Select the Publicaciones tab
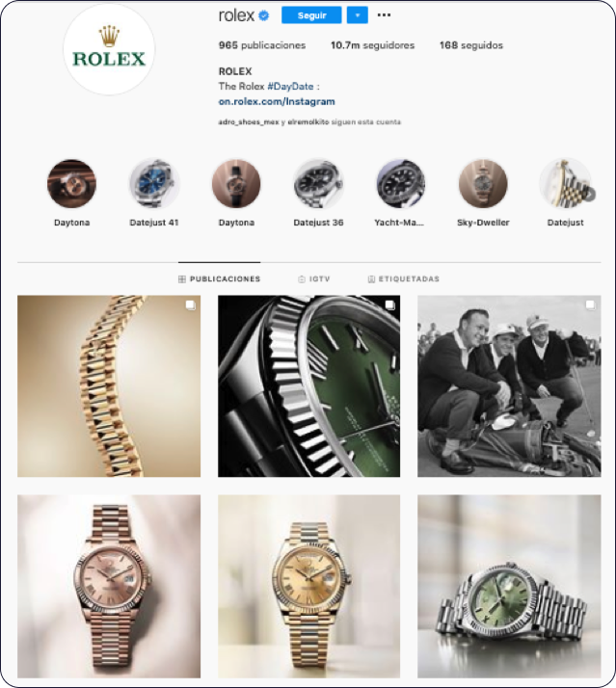Screen dimensions: 616x688 click(220, 279)
